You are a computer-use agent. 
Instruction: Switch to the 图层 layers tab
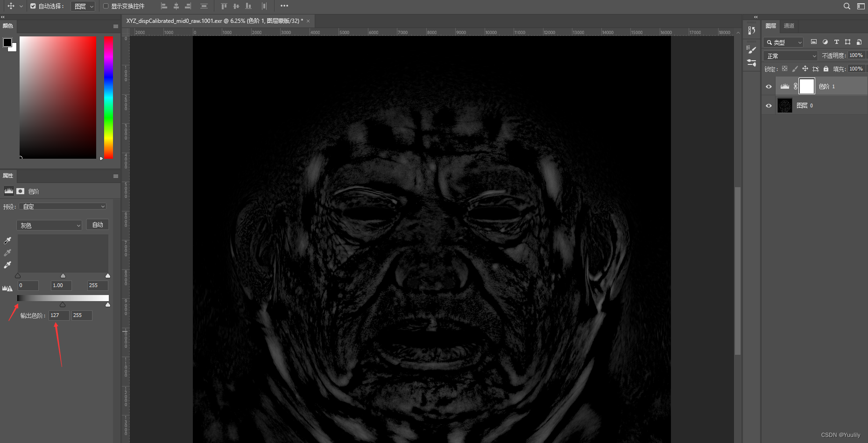coord(771,26)
